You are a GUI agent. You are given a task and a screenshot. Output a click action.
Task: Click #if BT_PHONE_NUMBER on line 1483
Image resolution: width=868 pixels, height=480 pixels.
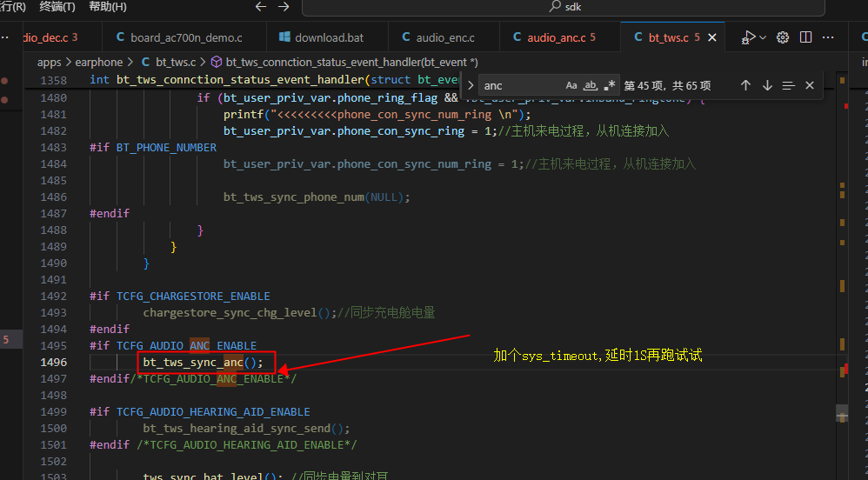153,147
